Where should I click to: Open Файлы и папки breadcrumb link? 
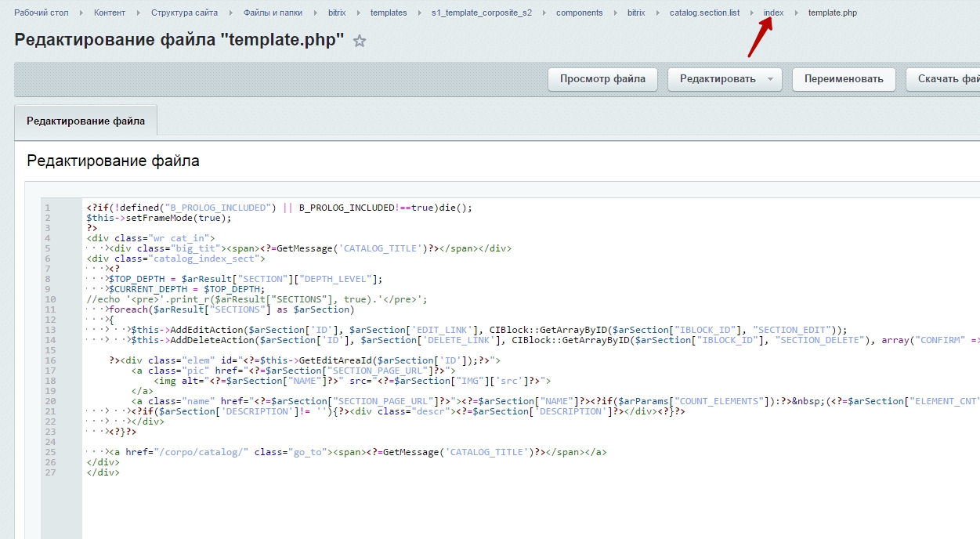tap(273, 13)
